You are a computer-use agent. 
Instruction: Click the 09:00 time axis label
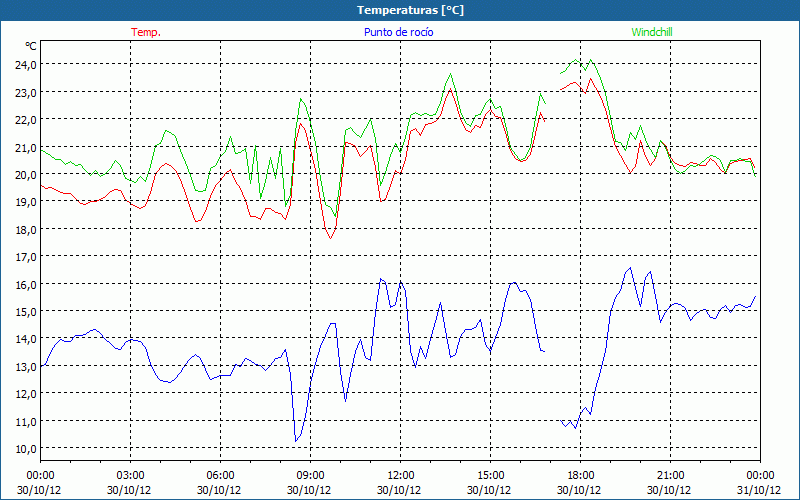pyautogui.click(x=310, y=476)
